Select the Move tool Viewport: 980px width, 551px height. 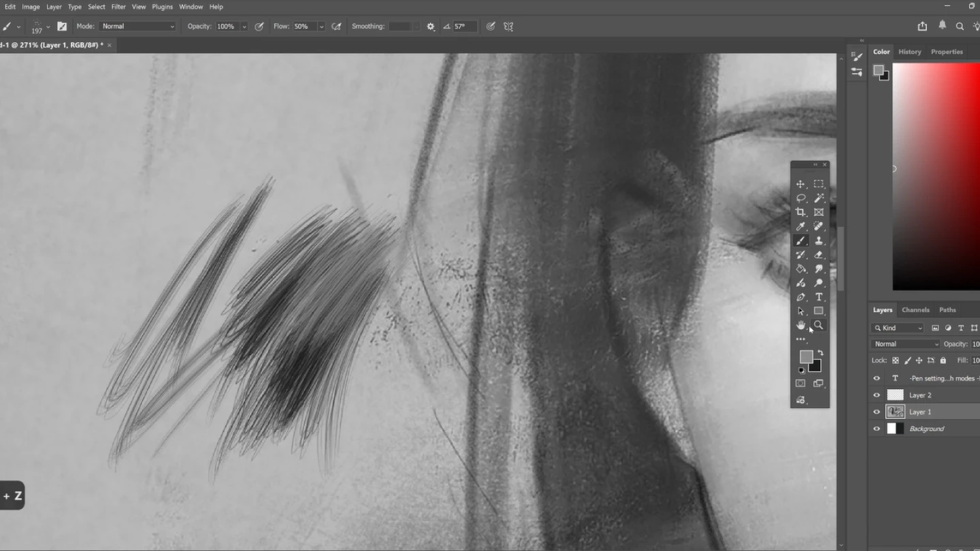pyautogui.click(x=801, y=184)
